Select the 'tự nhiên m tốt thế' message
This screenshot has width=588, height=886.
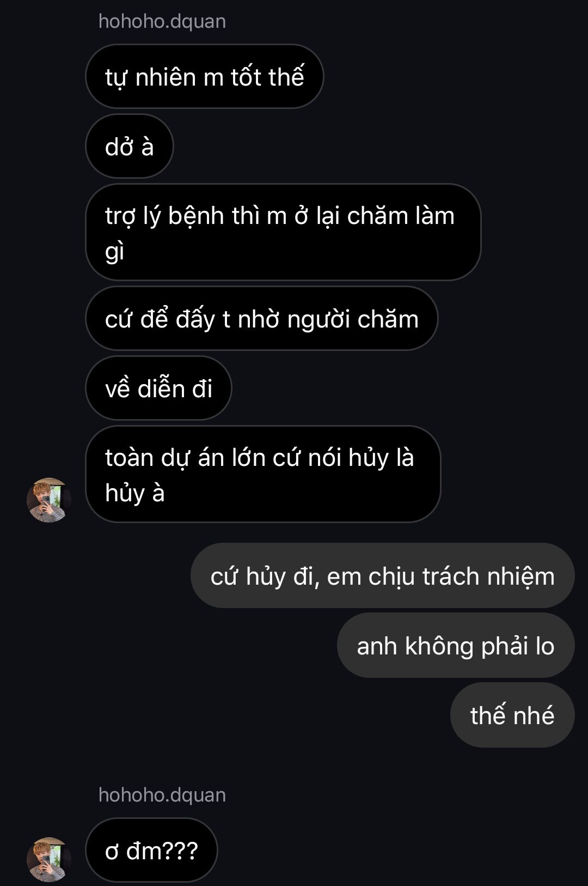(x=205, y=76)
